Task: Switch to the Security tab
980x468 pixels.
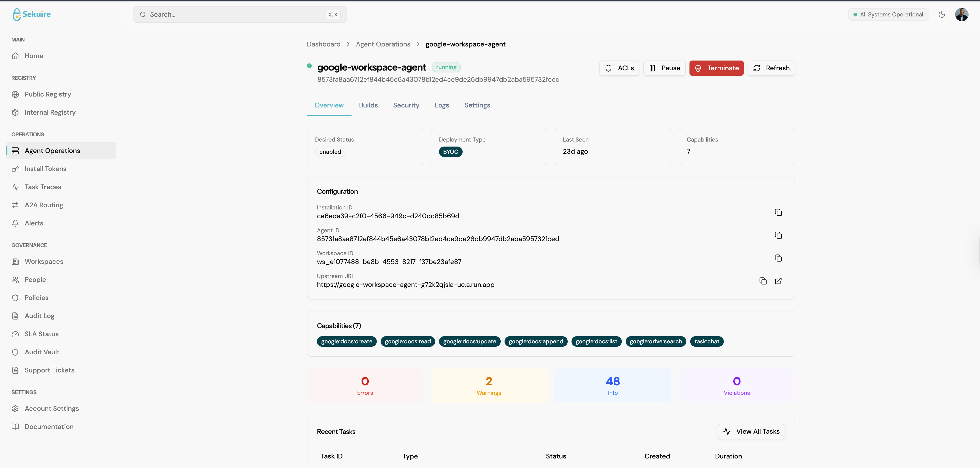Action: point(406,105)
